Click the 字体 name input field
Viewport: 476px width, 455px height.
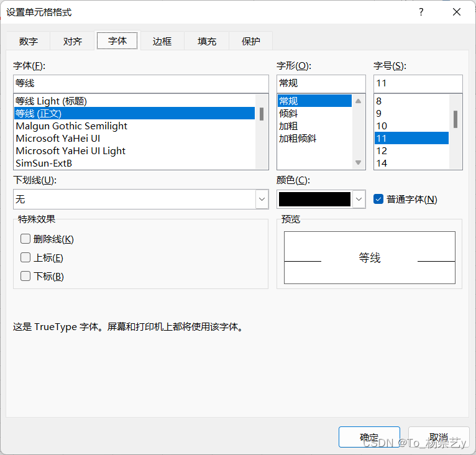(x=141, y=83)
